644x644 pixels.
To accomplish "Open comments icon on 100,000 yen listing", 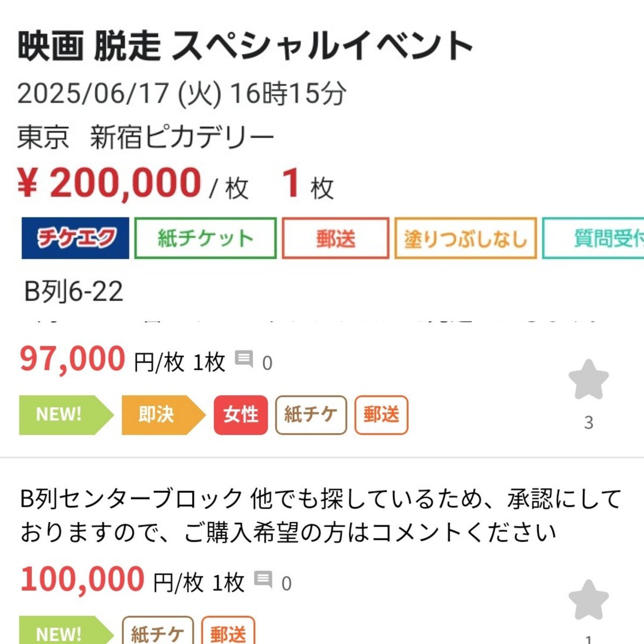I will pyautogui.click(x=263, y=580).
